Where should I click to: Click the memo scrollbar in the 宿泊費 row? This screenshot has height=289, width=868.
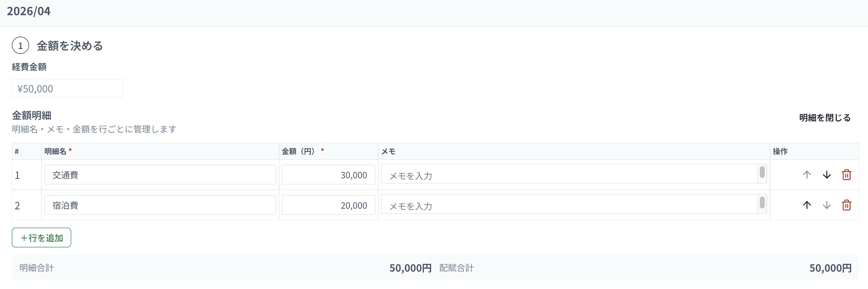(762, 203)
